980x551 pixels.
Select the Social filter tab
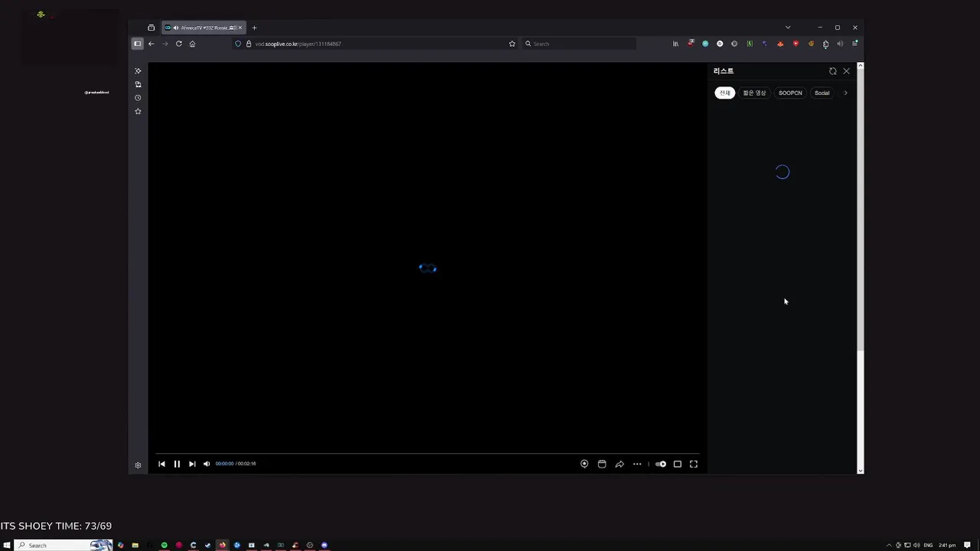click(822, 93)
